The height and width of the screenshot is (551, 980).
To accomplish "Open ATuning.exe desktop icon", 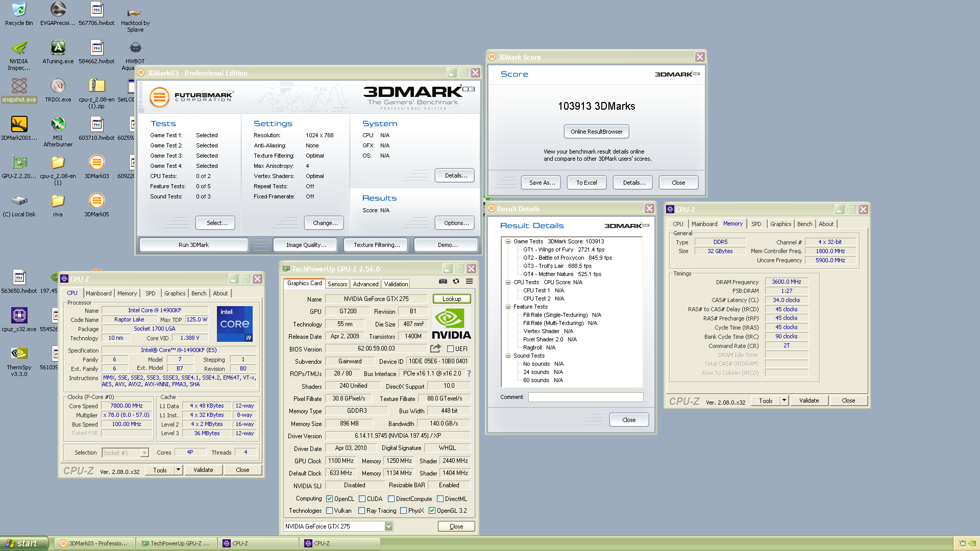I will pos(58,52).
